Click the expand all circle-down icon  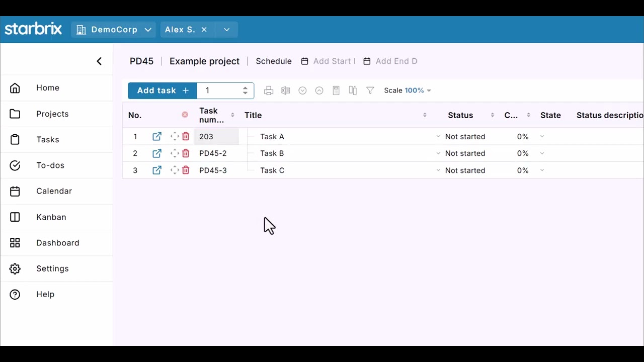click(302, 90)
